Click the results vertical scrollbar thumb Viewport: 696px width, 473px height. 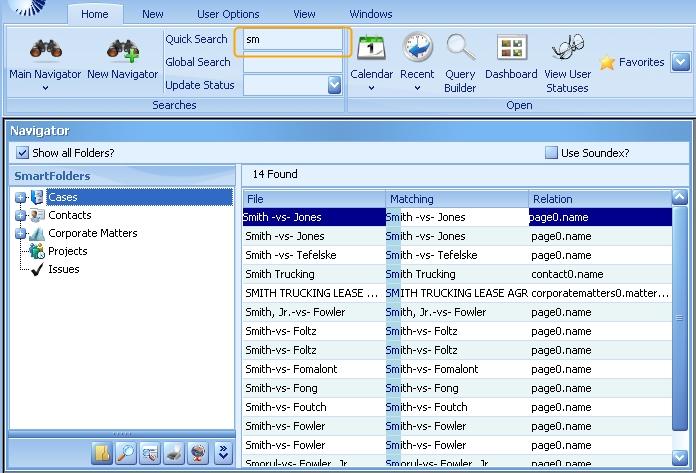[x=680, y=318]
